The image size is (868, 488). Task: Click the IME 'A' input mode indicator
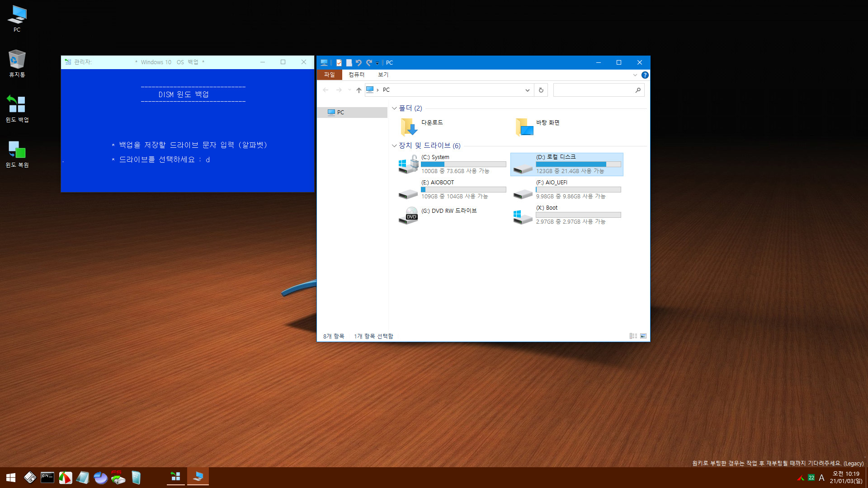click(x=821, y=478)
